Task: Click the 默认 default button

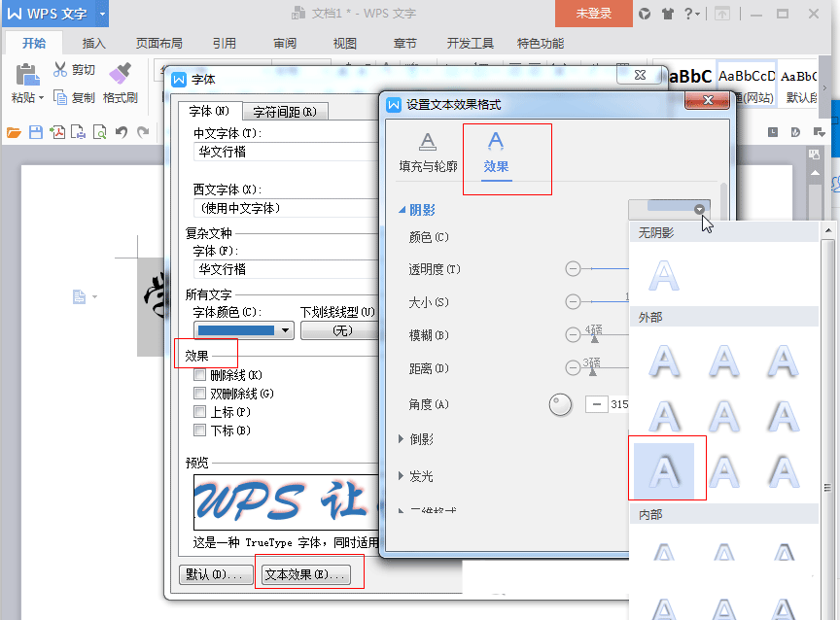Action: coord(212,574)
